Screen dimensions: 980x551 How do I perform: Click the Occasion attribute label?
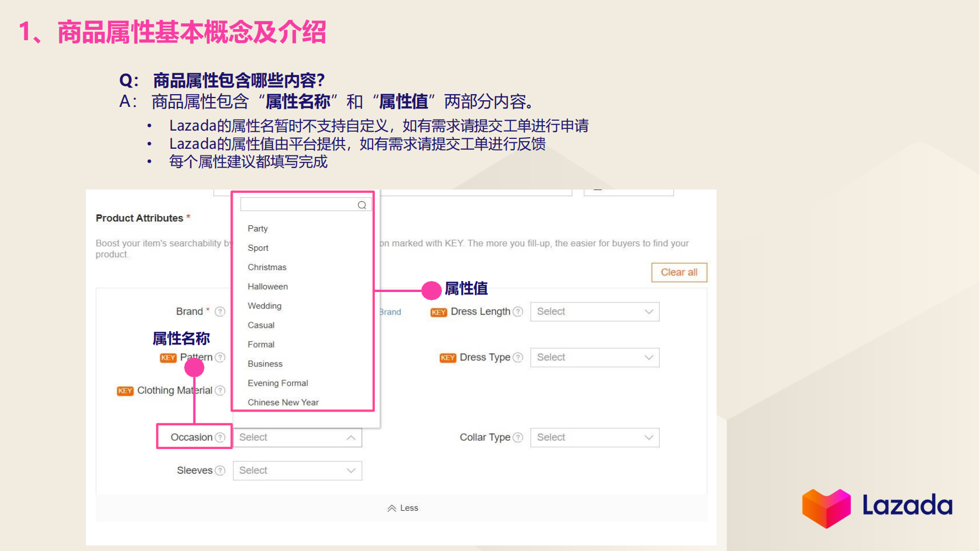point(191,437)
